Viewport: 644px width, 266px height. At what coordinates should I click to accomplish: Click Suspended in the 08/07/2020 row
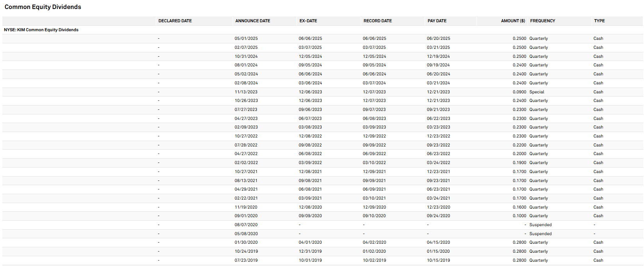pyautogui.click(x=540, y=225)
